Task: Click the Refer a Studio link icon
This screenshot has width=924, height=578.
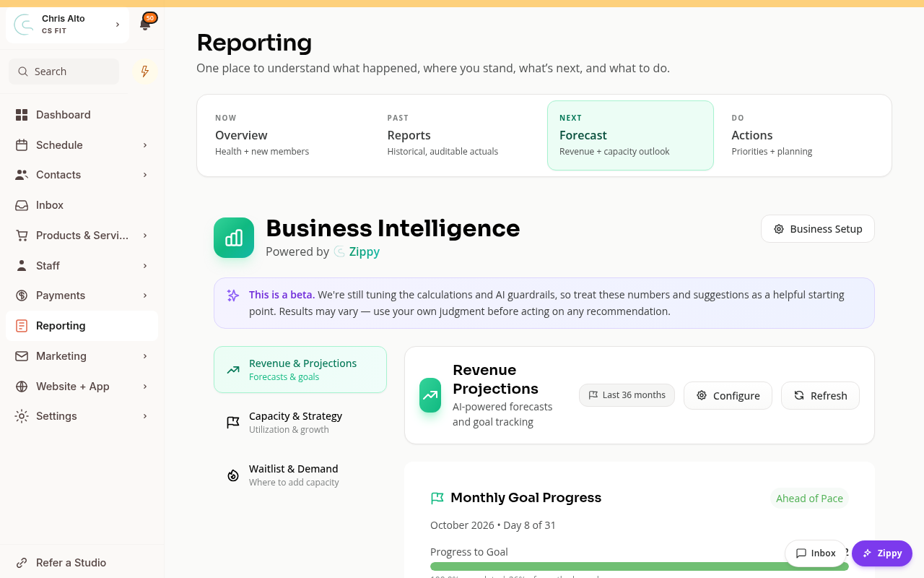Action: click(22, 563)
